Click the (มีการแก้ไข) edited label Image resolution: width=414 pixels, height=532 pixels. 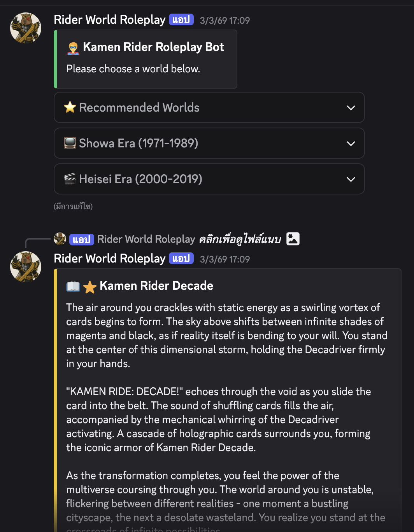point(73,206)
